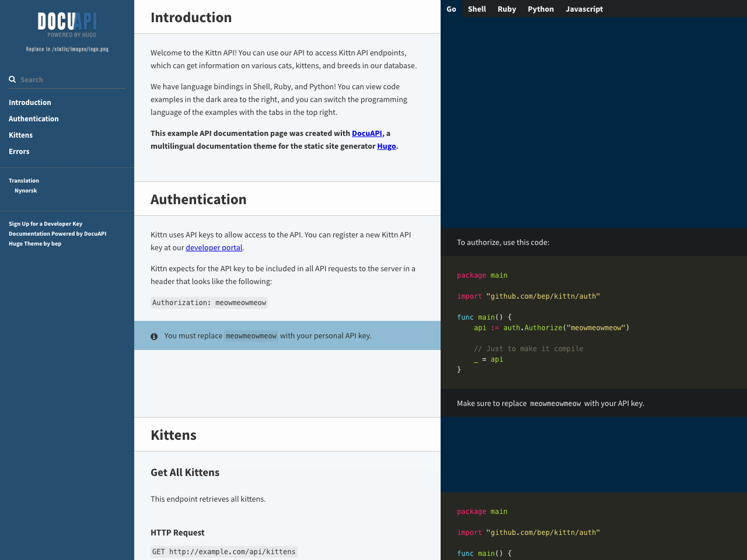Switch to the Python language tab
The image size is (747, 560).
(540, 8)
